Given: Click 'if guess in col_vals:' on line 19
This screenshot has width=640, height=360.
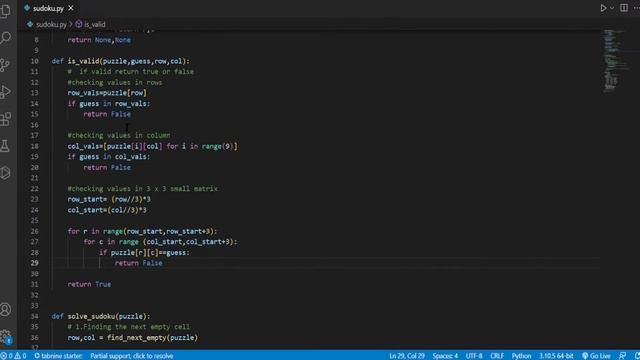Looking at the screenshot, I should pos(109,157).
